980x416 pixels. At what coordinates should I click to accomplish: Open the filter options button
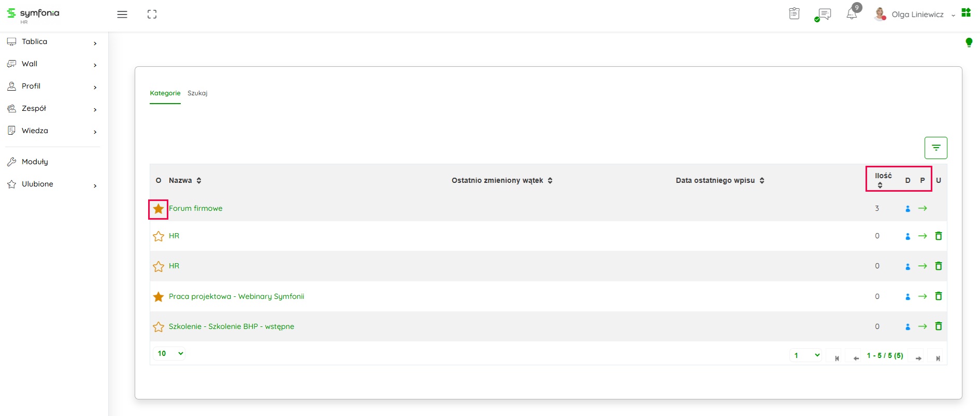[935, 148]
